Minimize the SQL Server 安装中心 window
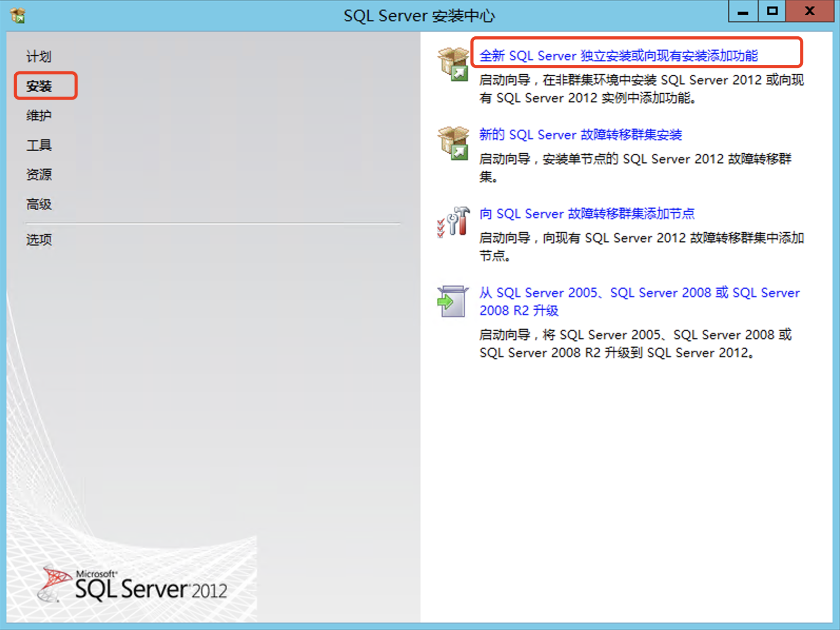Viewport: 840px width, 630px height. (743, 12)
